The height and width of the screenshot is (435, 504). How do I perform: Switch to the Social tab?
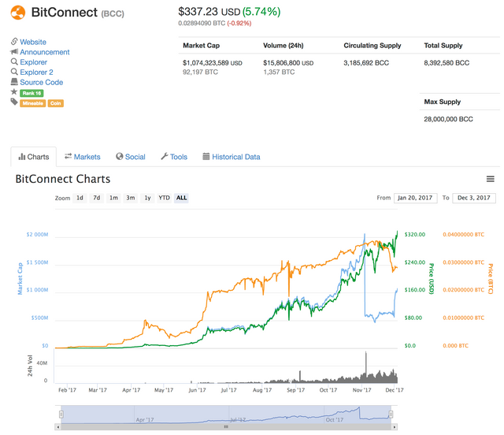131,157
